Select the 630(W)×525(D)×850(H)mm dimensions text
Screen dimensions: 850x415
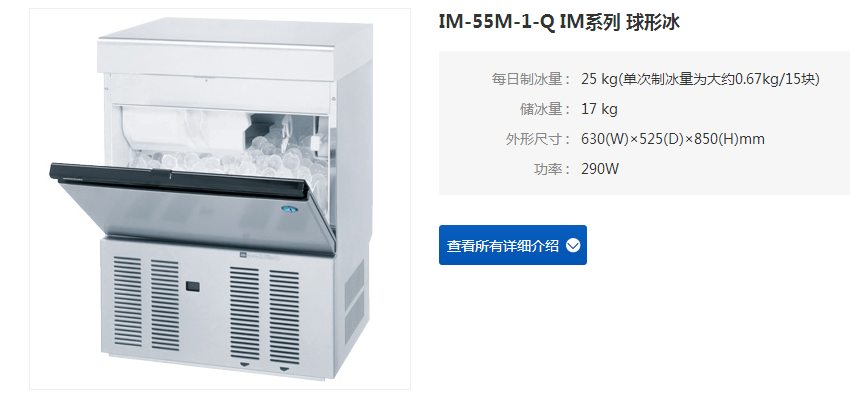pyautogui.click(x=673, y=139)
